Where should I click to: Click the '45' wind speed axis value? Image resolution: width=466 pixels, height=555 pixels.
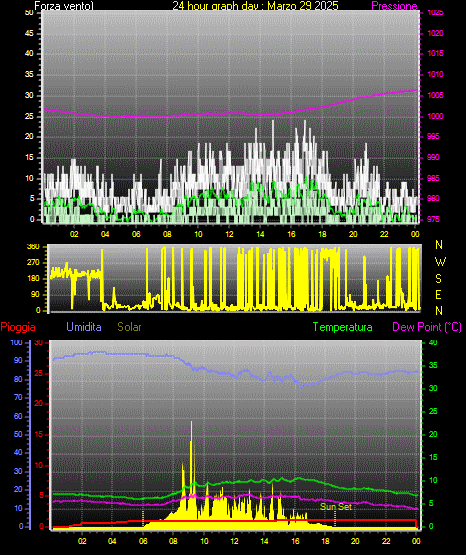point(29,33)
